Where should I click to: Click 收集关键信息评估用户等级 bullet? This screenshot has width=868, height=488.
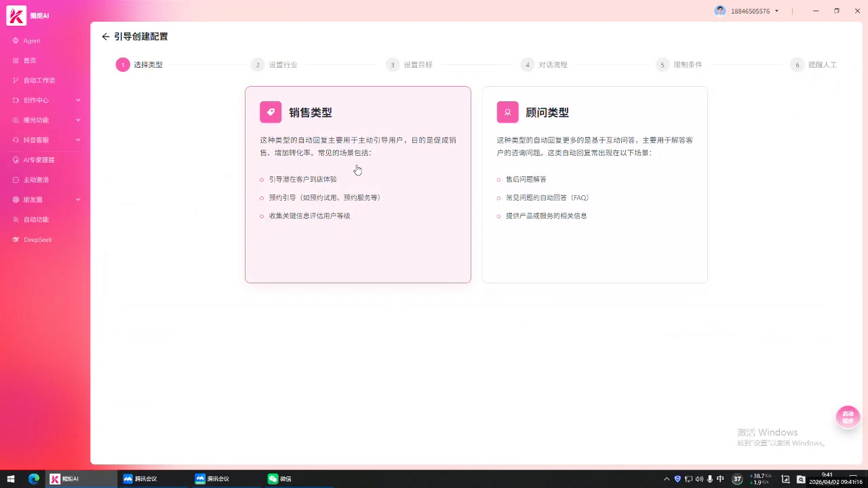point(309,216)
